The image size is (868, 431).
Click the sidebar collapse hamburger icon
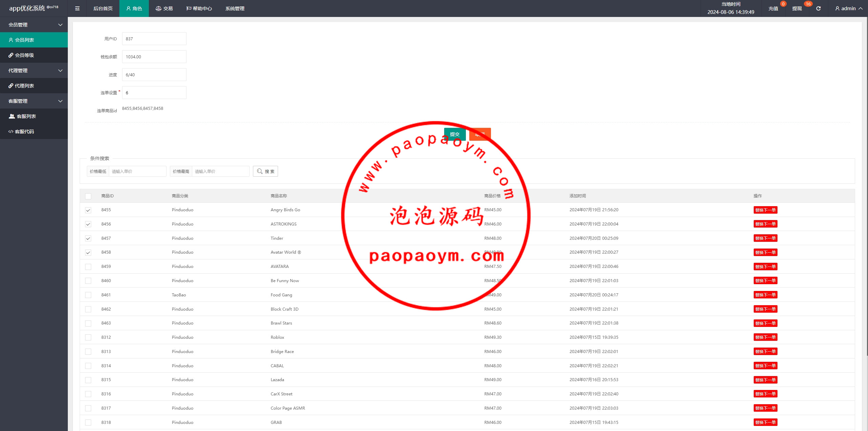tap(77, 8)
